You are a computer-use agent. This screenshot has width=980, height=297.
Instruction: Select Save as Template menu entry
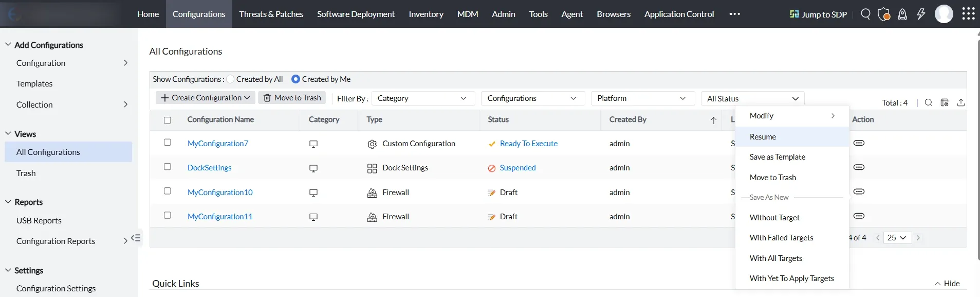point(792,157)
